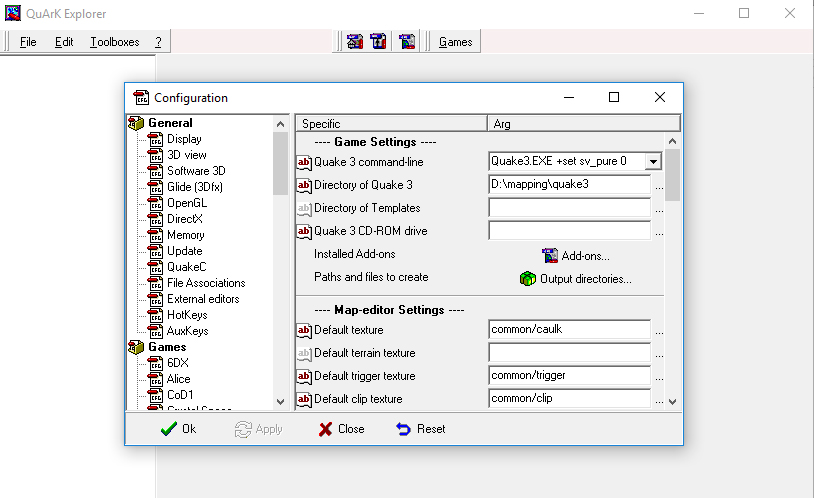Screen dimensions: 814x498
Task: Click the icon beside Glide (3Dfx)
Action: pyautogui.click(x=155, y=187)
